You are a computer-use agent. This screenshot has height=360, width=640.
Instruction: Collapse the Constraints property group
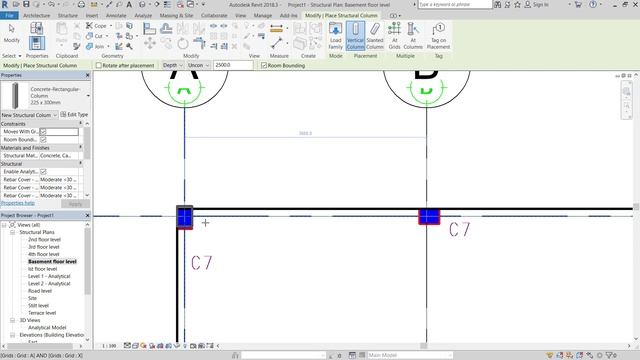[x=80, y=124]
